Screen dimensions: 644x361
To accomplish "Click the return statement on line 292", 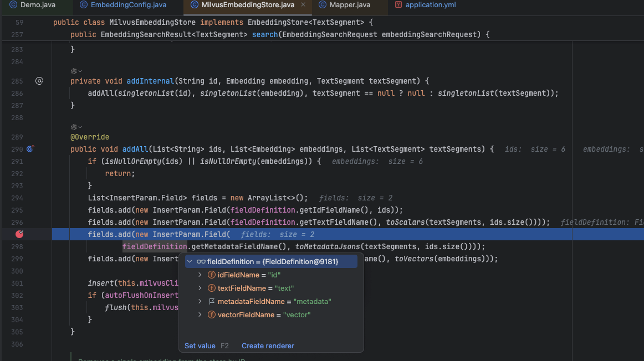I will coord(120,173).
